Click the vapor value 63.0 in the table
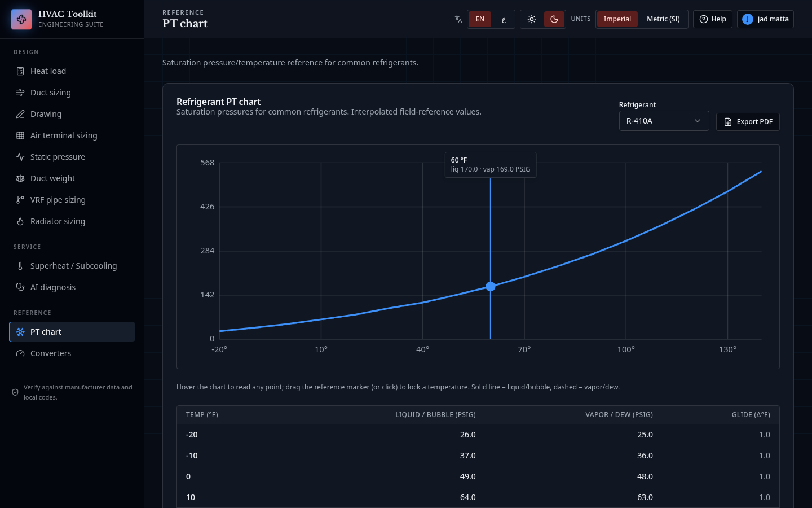Screen dimensions: 812x508 click(645, 497)
